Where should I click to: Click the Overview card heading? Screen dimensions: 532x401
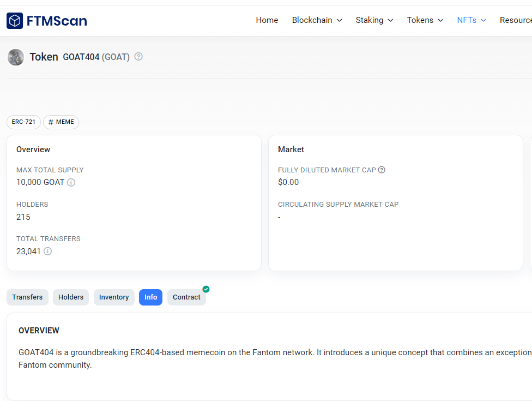click(x=33, y=149)
